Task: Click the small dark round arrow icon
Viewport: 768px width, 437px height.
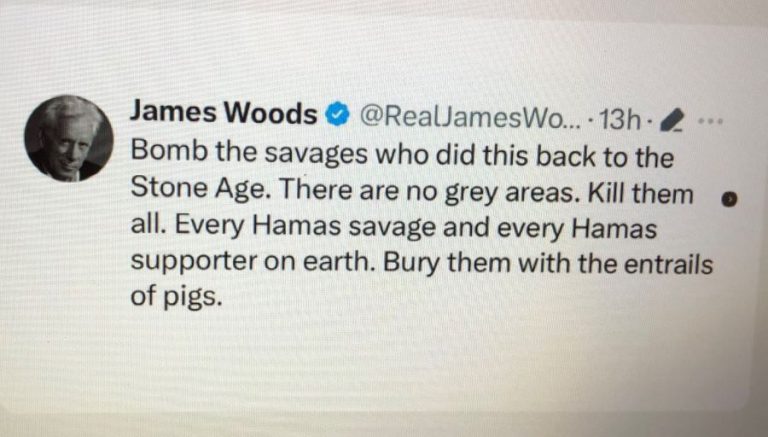Action: pyautogui.click(x=729, y=198)
